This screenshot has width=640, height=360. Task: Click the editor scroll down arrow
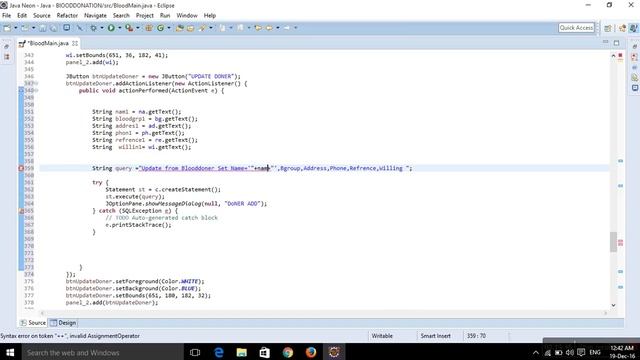[x=613, y=305]
